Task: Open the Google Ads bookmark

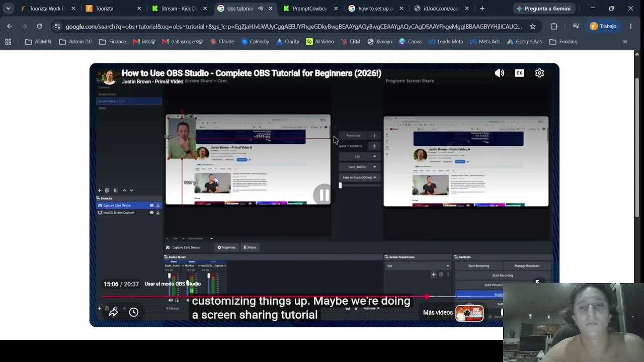Action: (x=524, y=42)
